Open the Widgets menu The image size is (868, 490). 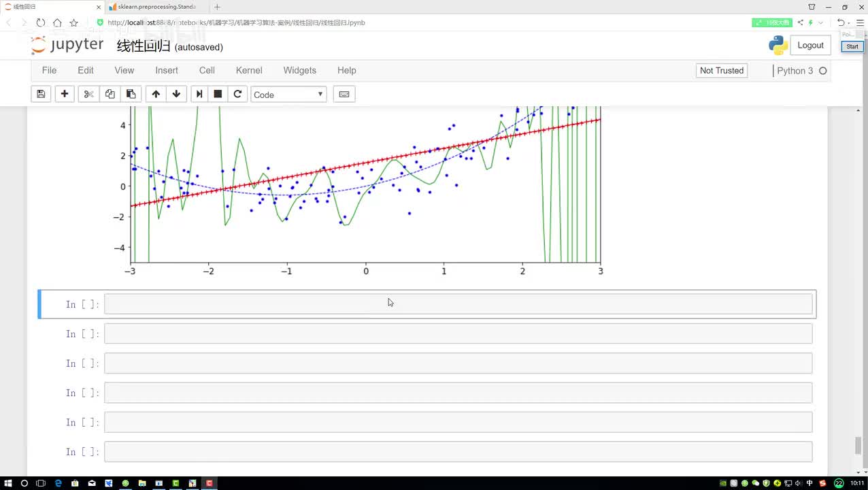coord(300,70)
